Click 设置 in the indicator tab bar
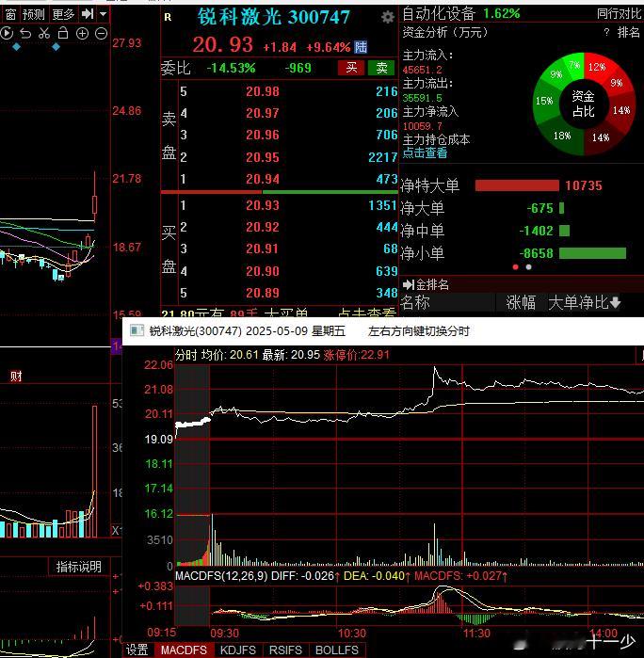Viewport: 644px width, 658px height. (x=137, y=650)
